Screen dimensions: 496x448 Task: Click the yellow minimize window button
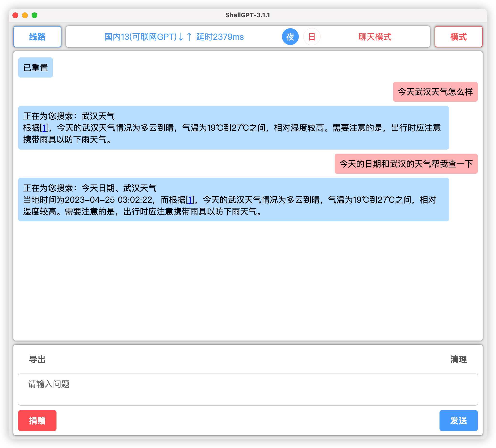click(x=25, y=15)
